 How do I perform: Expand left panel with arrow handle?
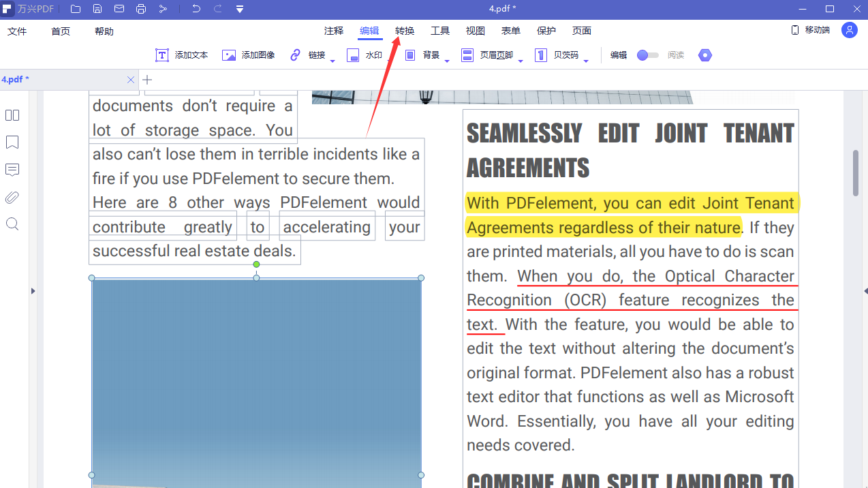click(32, 291)
